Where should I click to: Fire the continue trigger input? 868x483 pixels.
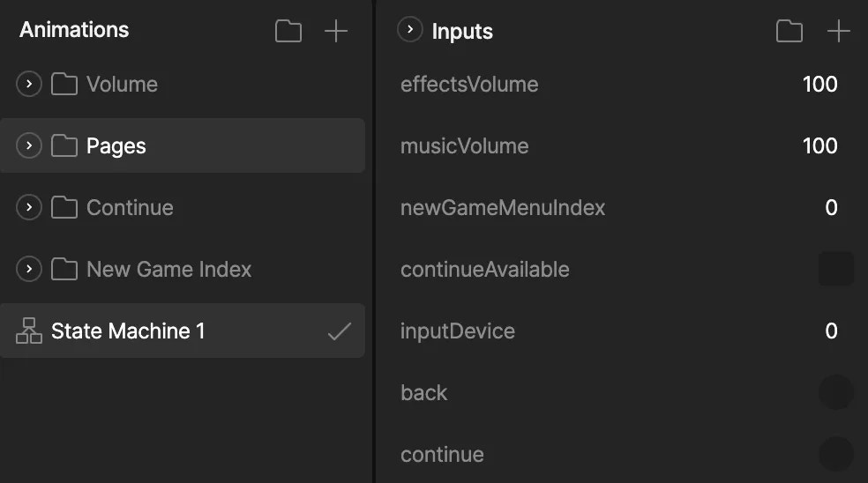835,454
